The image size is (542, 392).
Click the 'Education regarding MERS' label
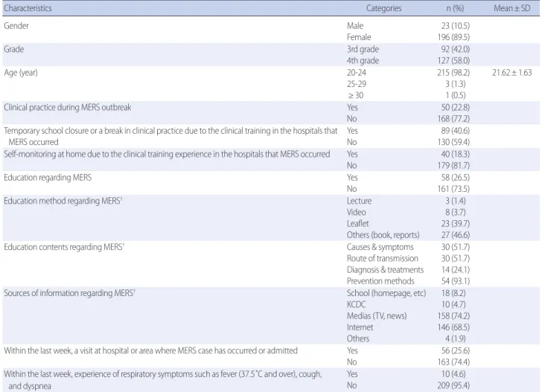coord(48,178)
